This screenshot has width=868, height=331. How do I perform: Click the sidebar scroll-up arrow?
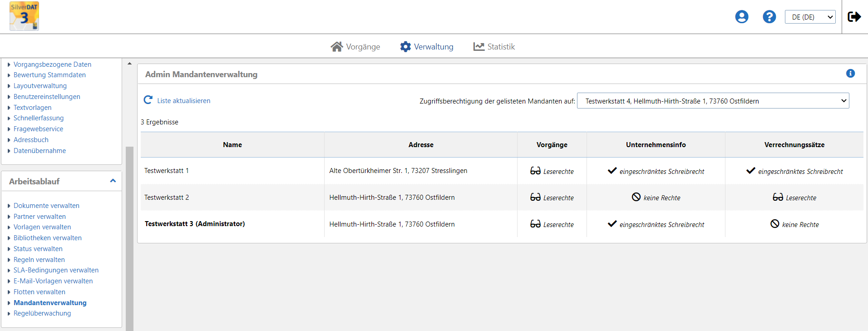click(x=129, y=64)
